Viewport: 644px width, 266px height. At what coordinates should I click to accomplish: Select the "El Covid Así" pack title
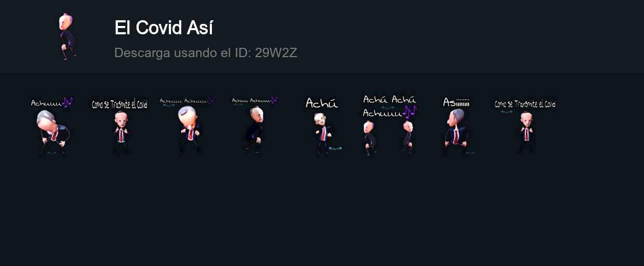click(x=164, y=28)
